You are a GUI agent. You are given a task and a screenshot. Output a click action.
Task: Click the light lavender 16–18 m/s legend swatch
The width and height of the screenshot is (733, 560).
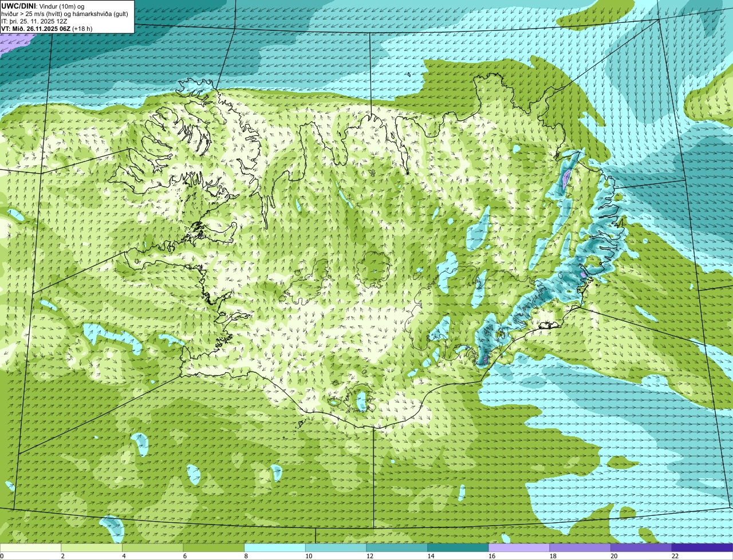[519, 547]
